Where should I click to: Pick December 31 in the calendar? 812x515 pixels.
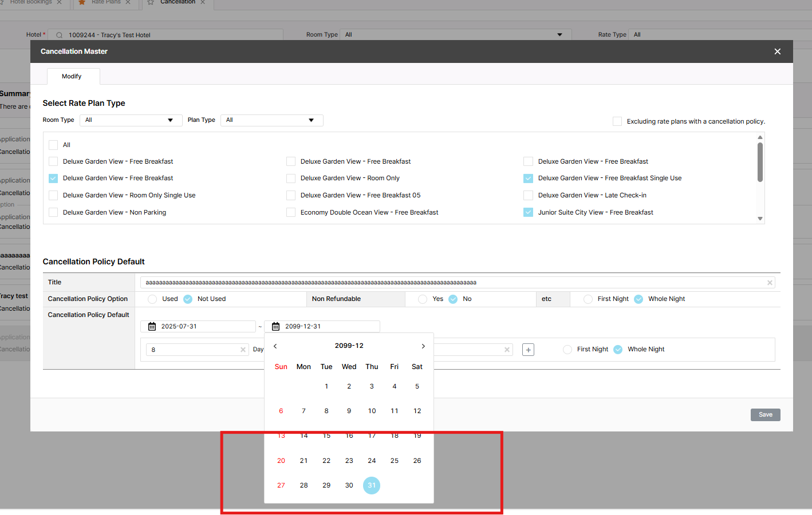coord(372,485)
